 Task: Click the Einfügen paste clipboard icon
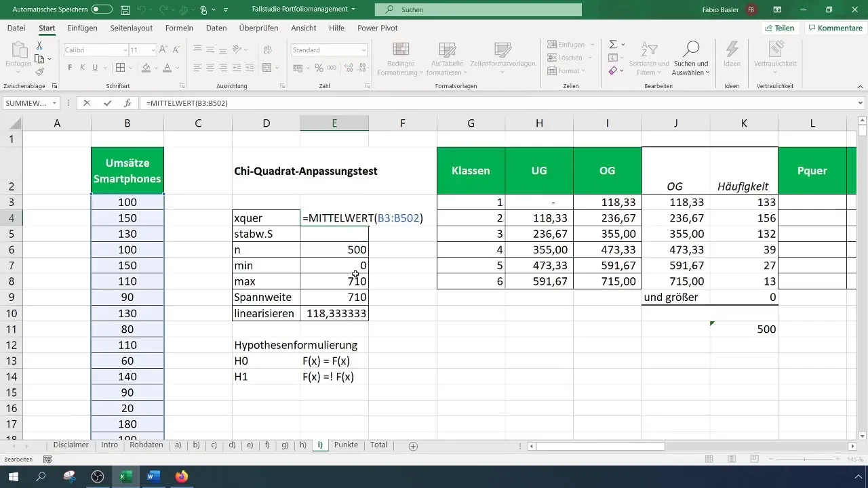pyautogui.click(x=18, y=49)
